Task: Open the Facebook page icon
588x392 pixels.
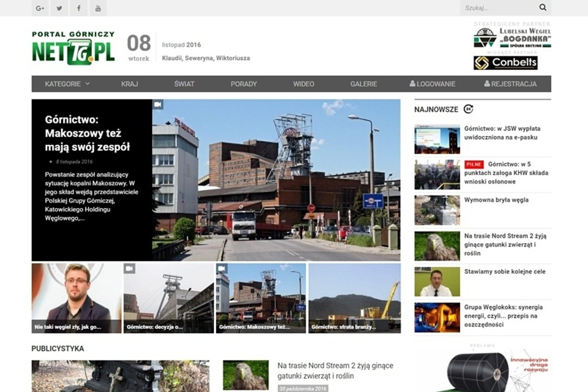Action: pos(79,8)
